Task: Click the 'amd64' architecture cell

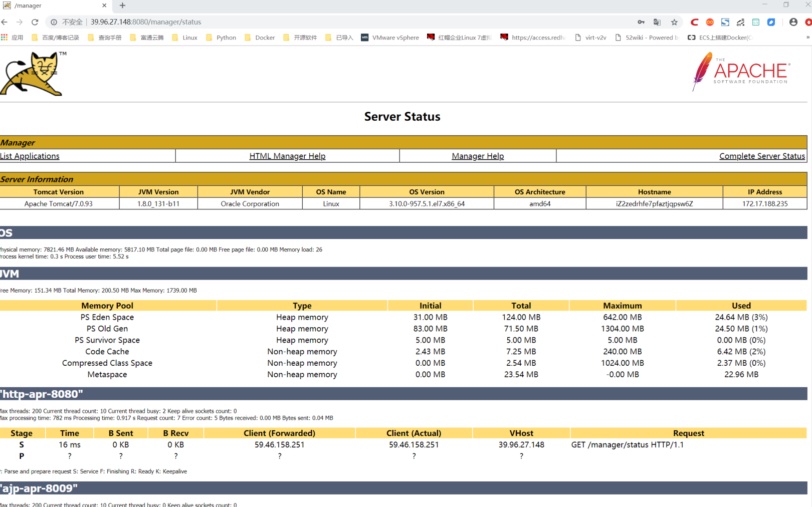Action: click(540, 204)
